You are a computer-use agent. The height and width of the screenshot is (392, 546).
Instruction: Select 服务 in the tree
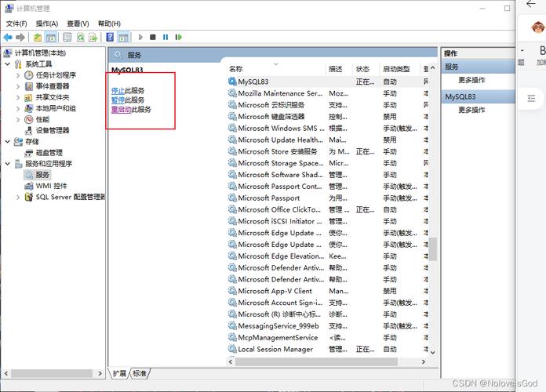42,174
